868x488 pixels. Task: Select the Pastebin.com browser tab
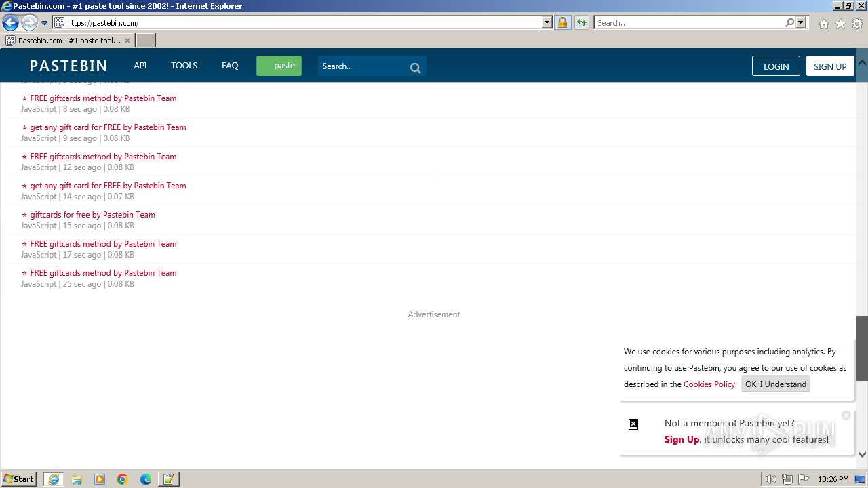tap(68, 41)
